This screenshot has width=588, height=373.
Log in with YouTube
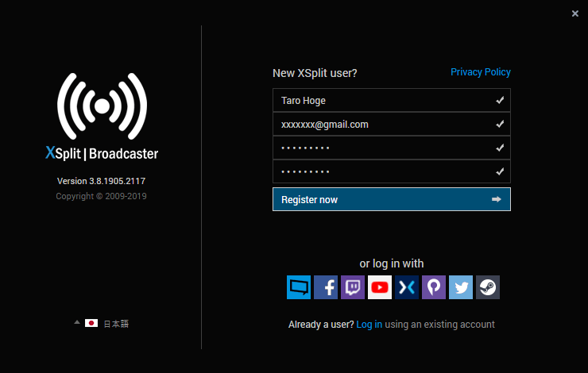point(380,287)
